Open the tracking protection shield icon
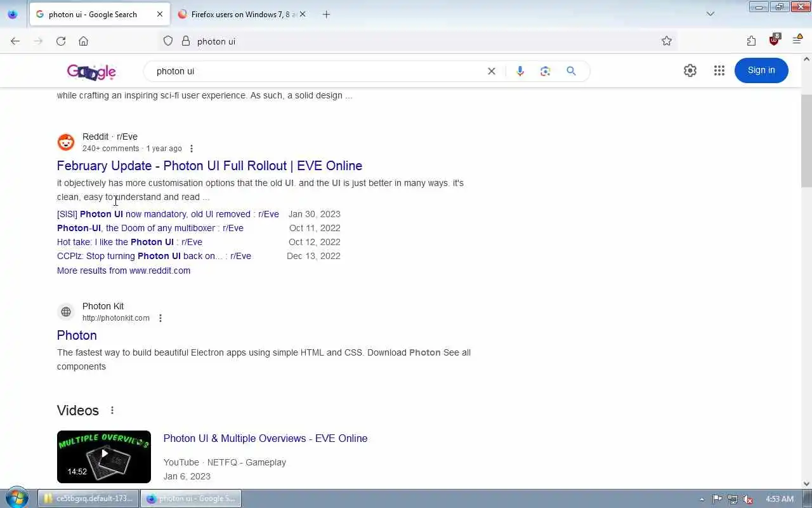The width and height of the screenshot is (812, 508). [168, 41]
